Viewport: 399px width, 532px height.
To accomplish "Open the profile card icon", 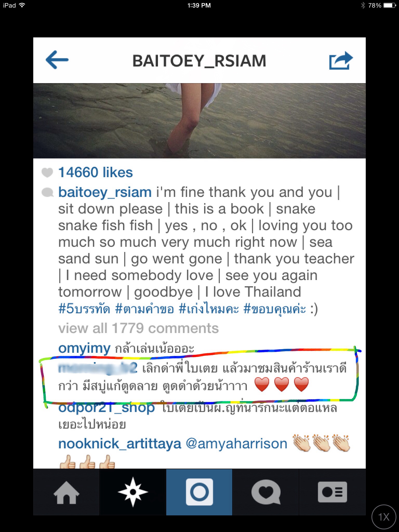I will [332, 492].
